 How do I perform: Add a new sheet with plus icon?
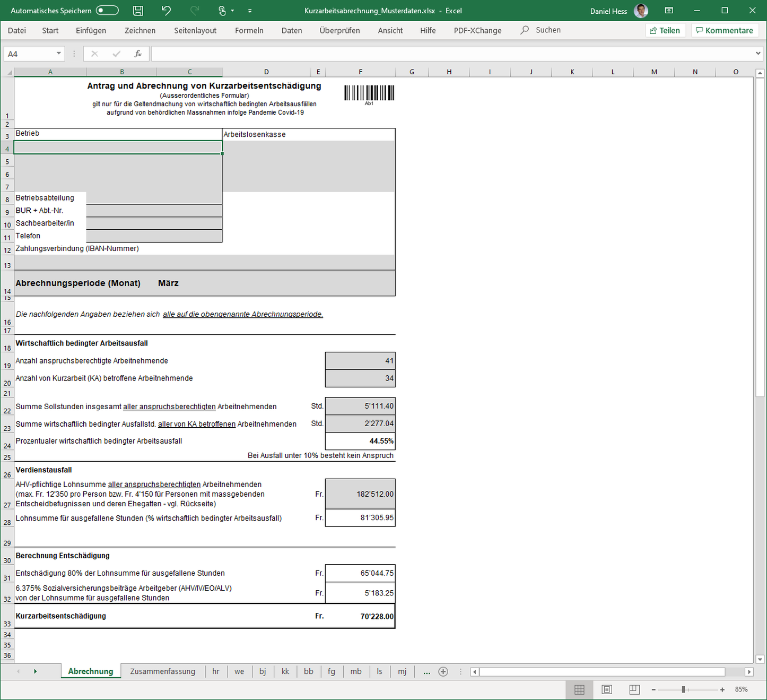point(443,672)
